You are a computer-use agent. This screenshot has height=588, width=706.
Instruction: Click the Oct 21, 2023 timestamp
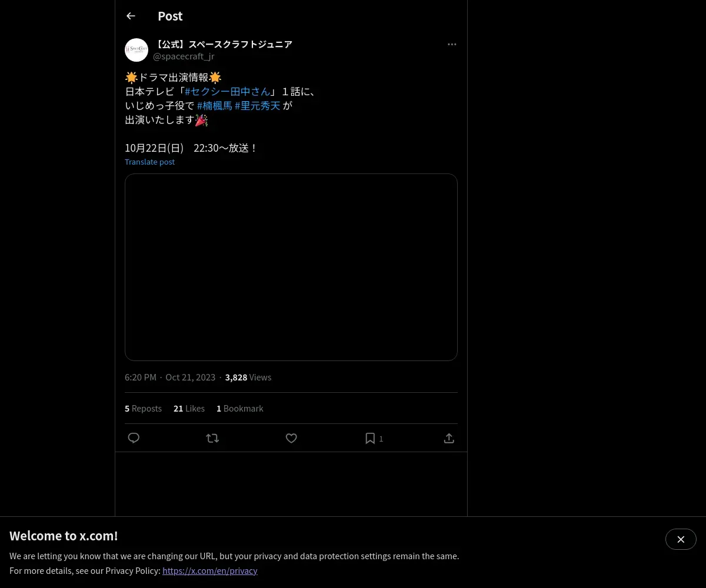[191, 377]
